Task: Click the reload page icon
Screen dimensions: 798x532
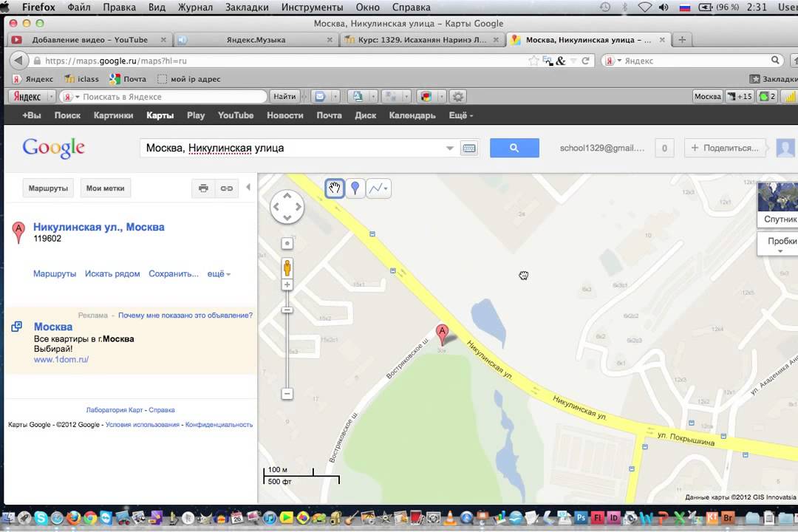Action: coord(585,61)
